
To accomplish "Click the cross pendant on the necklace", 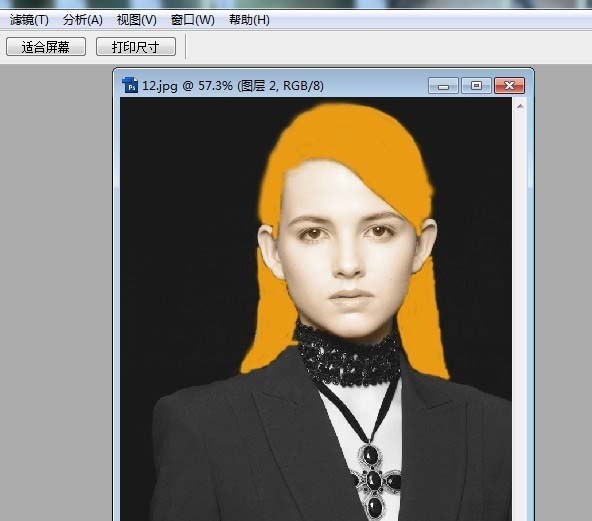I will (374, 480).
